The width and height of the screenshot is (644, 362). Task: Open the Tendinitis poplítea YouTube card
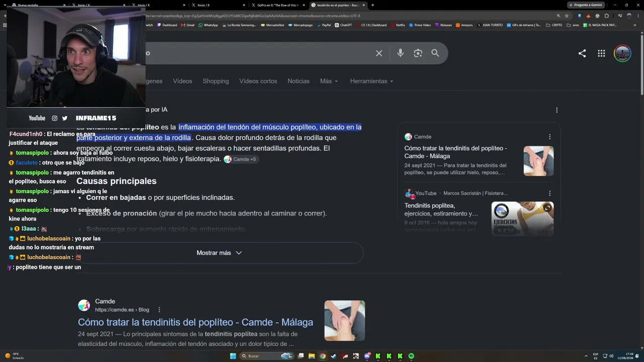pyautogui.click(x=441, y=210)
